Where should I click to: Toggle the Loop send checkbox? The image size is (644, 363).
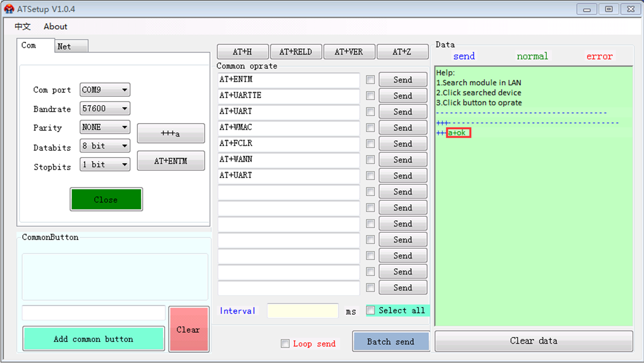[x=285, y=344]
